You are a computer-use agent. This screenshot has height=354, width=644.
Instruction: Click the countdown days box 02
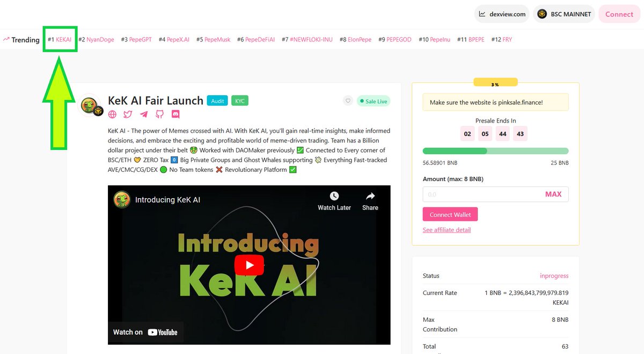point(467,134)
